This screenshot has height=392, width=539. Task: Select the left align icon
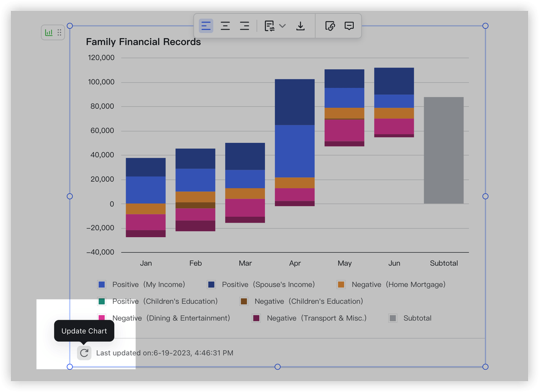206,26
